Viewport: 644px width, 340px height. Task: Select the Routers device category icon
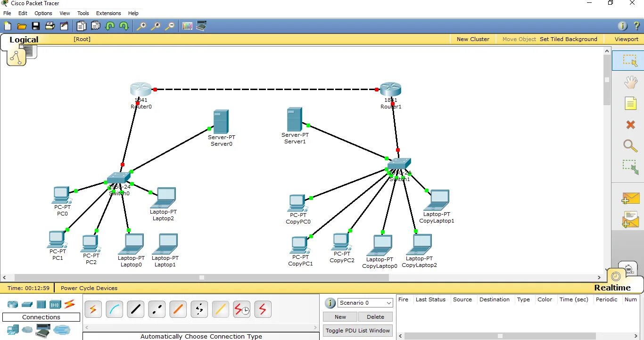tap(12, 304)
